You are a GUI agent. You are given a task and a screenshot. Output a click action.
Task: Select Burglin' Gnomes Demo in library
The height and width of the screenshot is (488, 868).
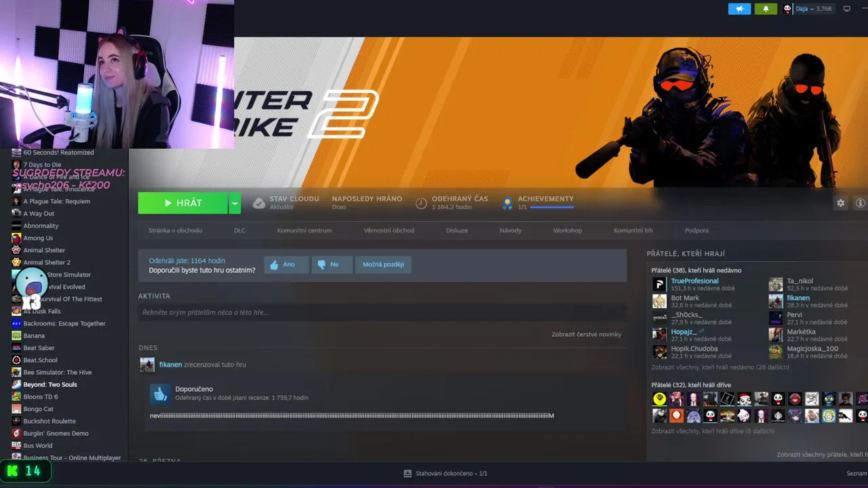[56, 433]
